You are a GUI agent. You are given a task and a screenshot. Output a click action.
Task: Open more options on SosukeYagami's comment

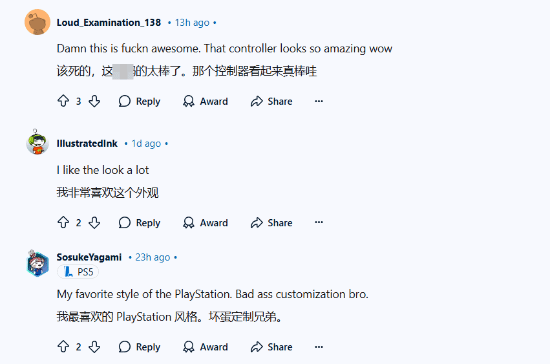click(x=318, y=346)
